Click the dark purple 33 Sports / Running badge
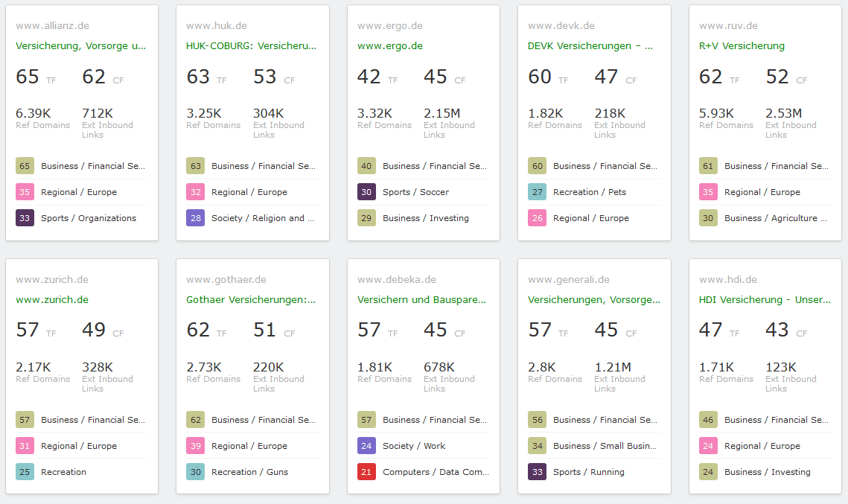The width and height of the screenshot is (848, 504). 537,471
